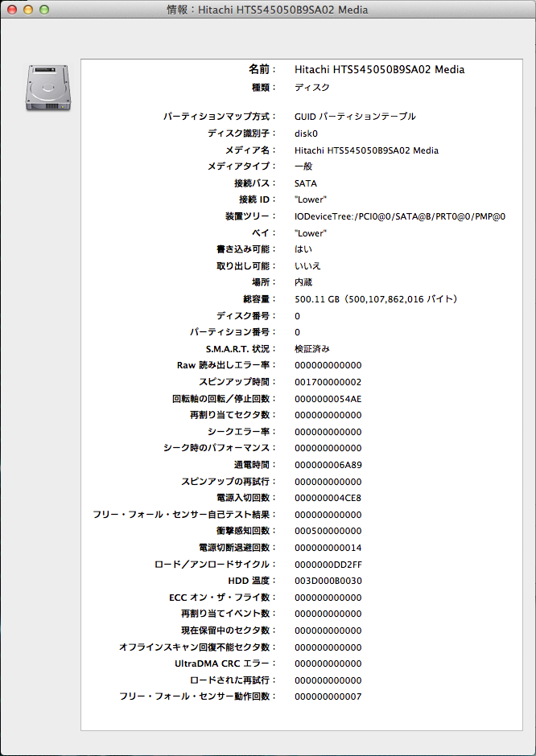This screenshot has width=536, height=756.
Task: Select フリー・フォール・センサー自己テスト結果 value
Action: pyautogui.click(x=328, y=515)
